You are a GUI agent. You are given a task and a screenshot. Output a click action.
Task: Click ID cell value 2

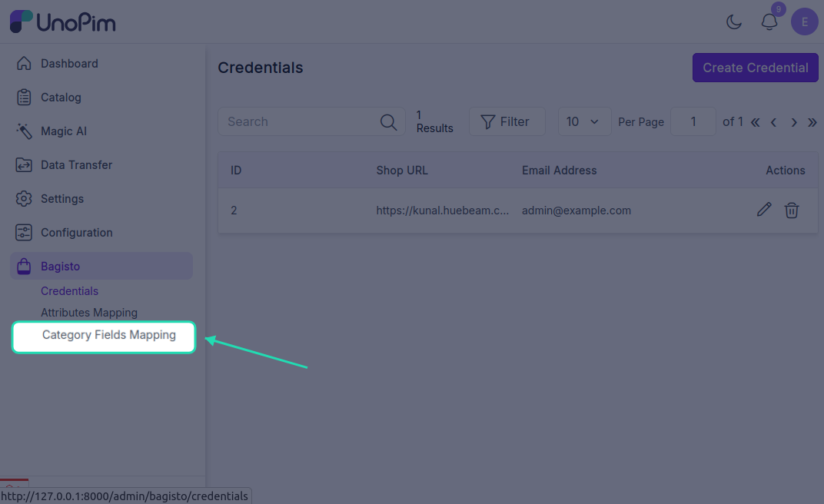tap(234, 211)
